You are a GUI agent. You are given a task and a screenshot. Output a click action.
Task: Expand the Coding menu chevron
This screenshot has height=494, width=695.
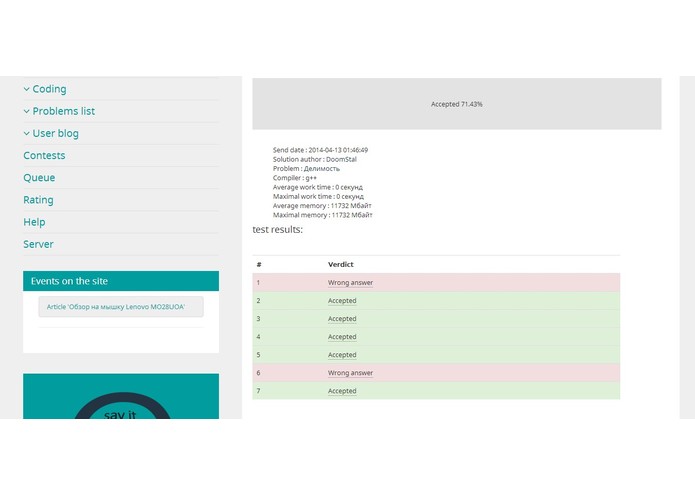27,89
